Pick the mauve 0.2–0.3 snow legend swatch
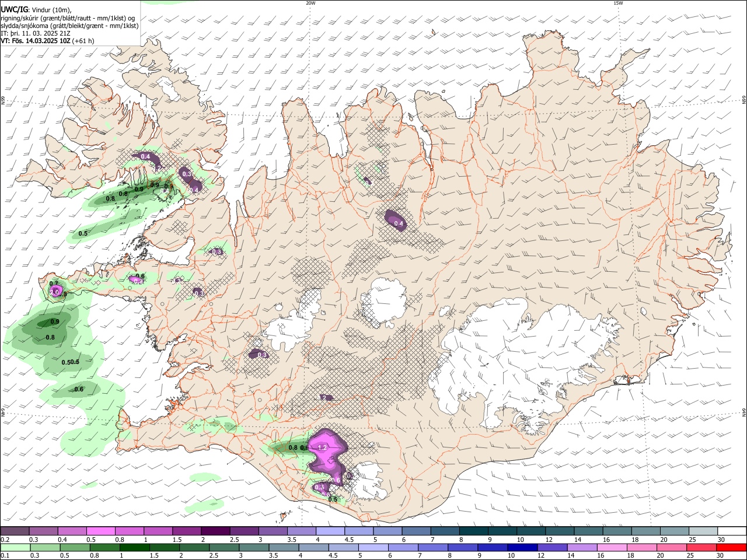Image resolution: width=747 pixels, height=560 pixels. click(15, 531)
